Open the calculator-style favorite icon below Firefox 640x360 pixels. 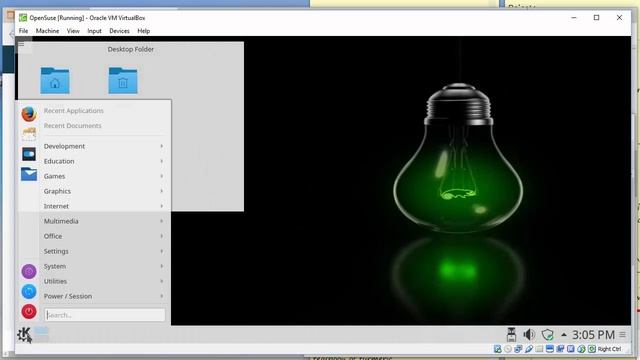pyautogui.click(x=29, y=133)
